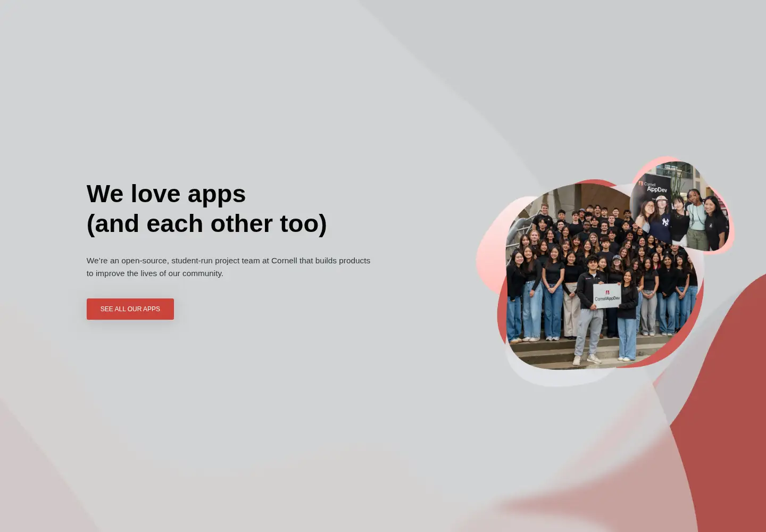This screenshot has width=766, height=532.
Task: Click the large team group photo
Action: pos(601,277)
